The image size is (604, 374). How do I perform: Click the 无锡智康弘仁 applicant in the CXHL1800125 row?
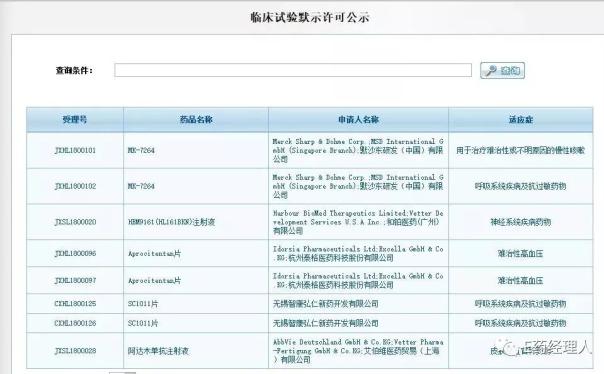(325, 304)
